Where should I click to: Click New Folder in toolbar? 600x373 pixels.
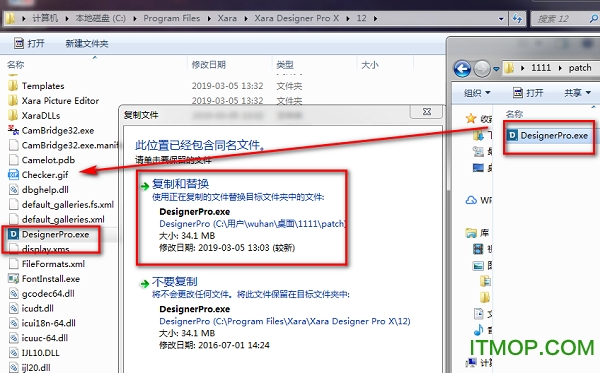(86, 44)
